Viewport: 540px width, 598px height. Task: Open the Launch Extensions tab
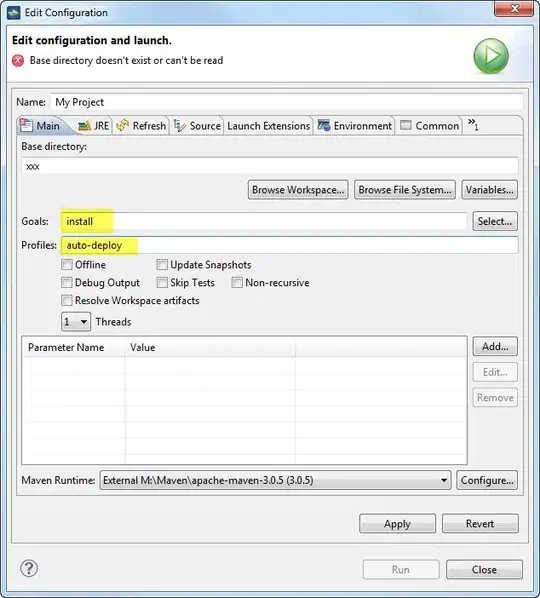pyautogui.click(x=268, y=125)
